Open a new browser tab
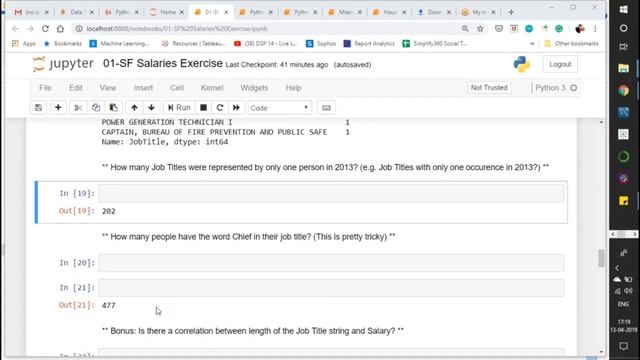The image size is (640, 360). 511,12
